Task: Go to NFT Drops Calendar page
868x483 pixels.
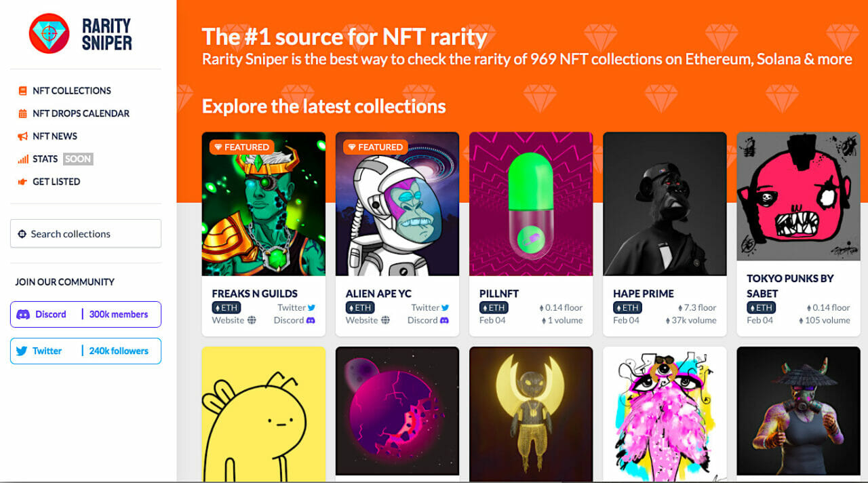Action: (81, 113)
